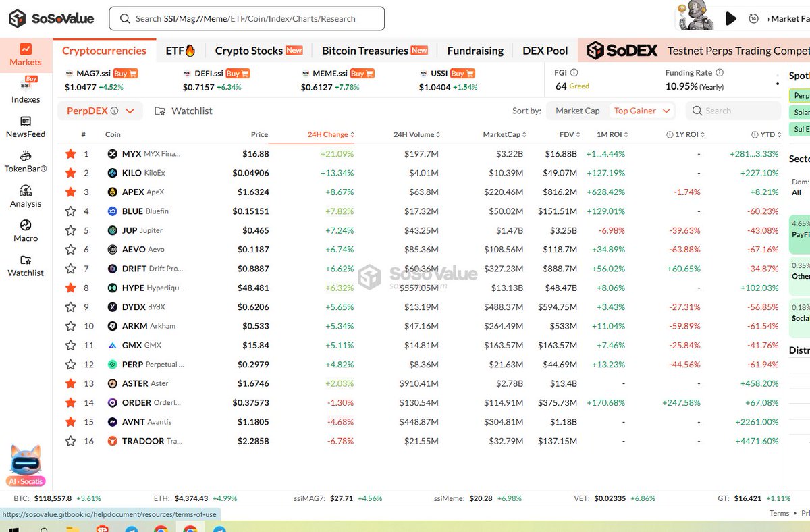Click the Funding Rate info icon
Screen dimensions: 810x532
pyautogui.click(x=720, y=73)
